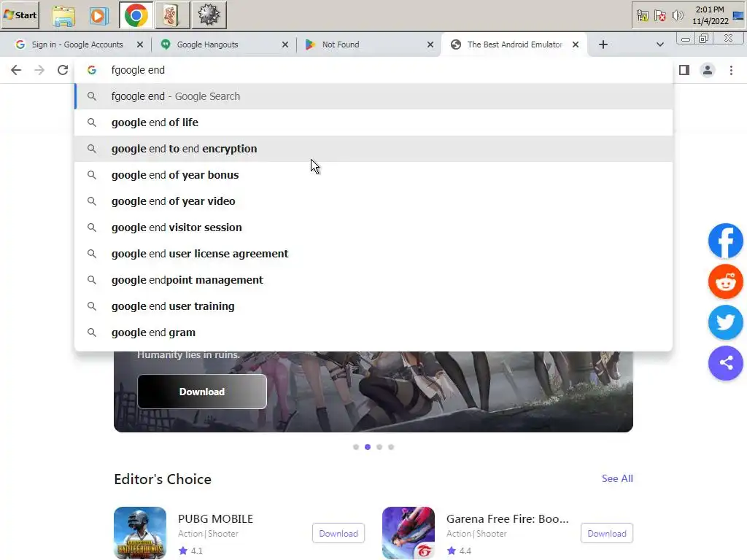Open the solitaire card game taskbar icon
Image resolution: width=747 pixels, height=560 pixels.
(x=171, y=15)
